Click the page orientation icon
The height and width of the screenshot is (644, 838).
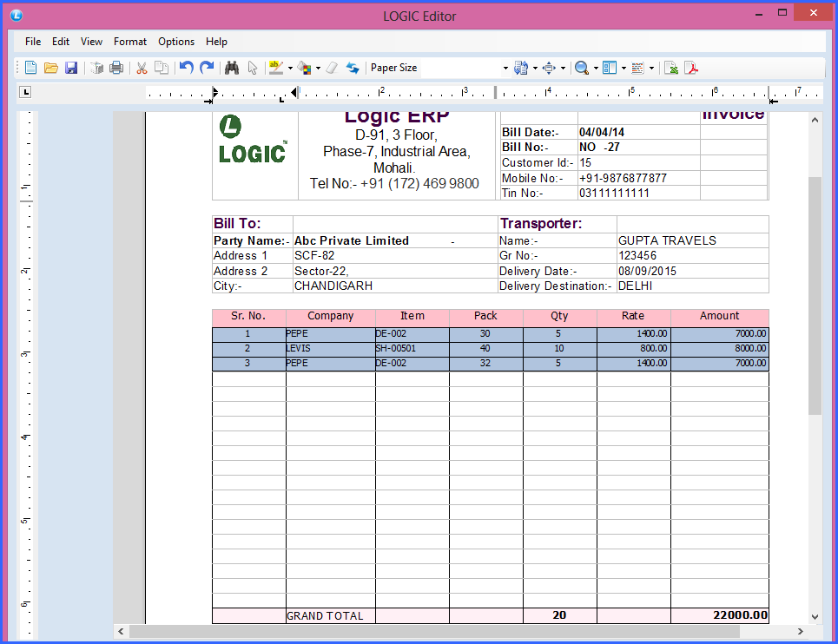pos(521,68)
